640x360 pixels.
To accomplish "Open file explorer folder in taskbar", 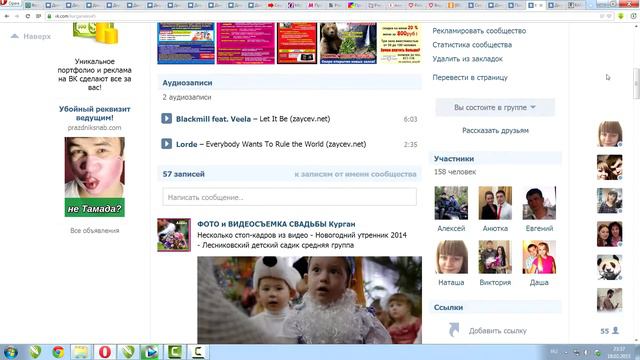I will click(81, 352).
